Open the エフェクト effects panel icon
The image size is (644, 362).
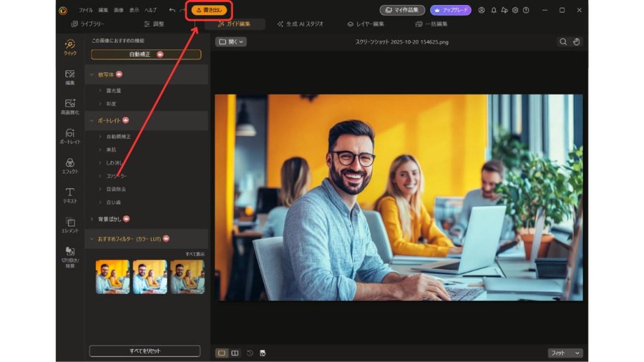[x=70, y=165]
